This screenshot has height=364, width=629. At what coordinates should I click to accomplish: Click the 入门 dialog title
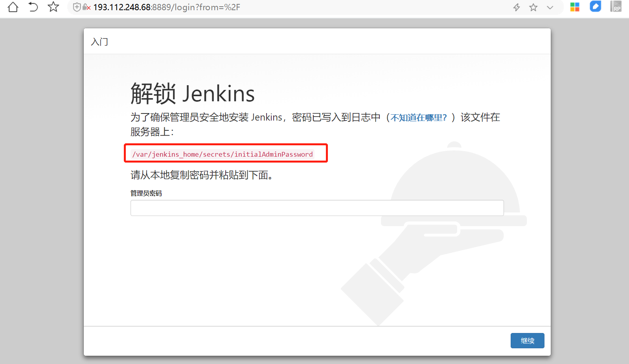click(99, 42)
